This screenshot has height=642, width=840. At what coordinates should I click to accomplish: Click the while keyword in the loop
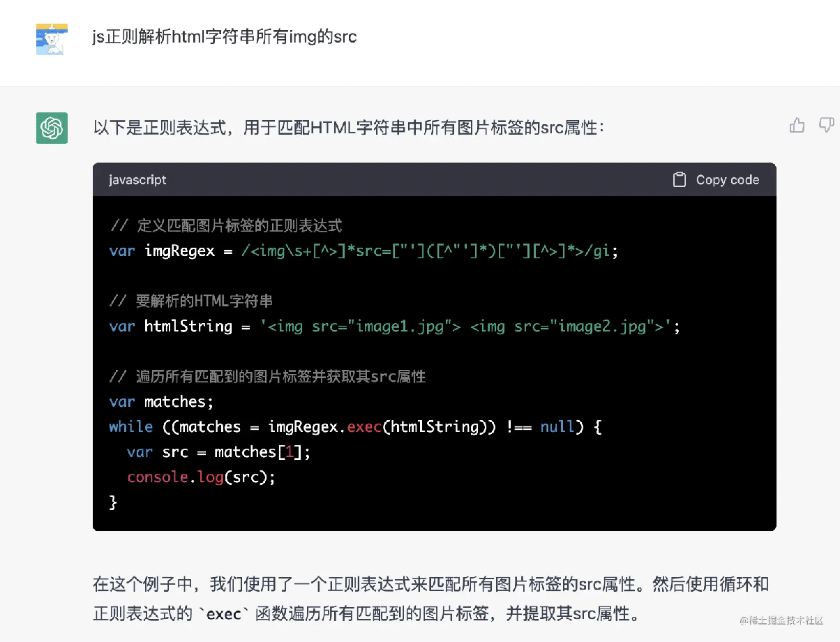click(x=130, y=426)
